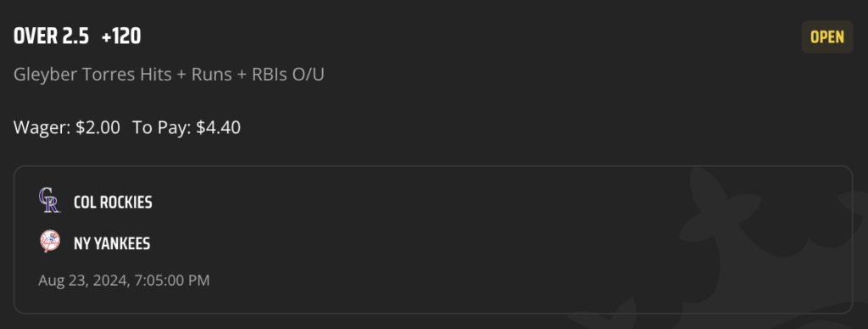Select the $2.00 wager amount
This screenshot has height=329, width=868.
[x=98, y=128]
